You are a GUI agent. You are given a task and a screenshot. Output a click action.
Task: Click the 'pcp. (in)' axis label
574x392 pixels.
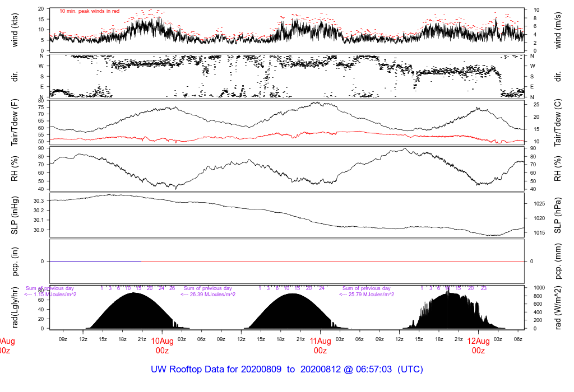(15, 261)
